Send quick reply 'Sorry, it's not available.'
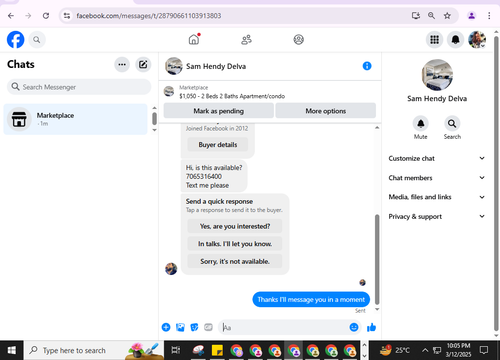 235,261
